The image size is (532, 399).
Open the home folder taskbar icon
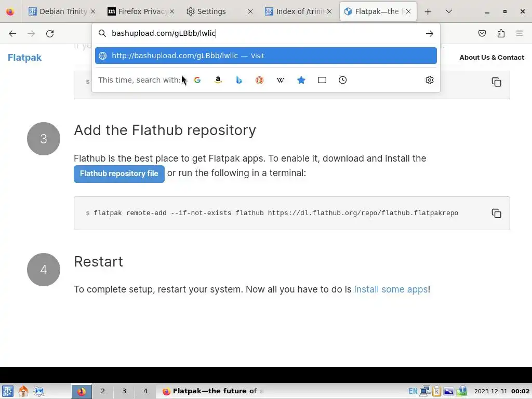(x=23, y=391)
